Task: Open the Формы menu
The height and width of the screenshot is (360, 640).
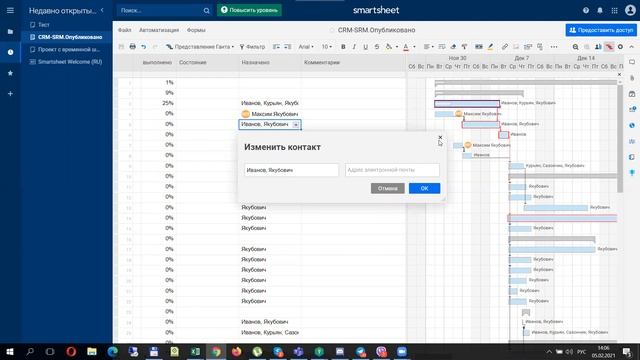Action: point(196,30)
